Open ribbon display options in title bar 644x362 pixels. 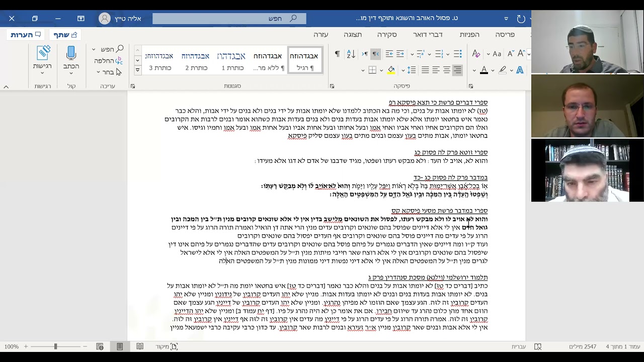click(81, 19)
